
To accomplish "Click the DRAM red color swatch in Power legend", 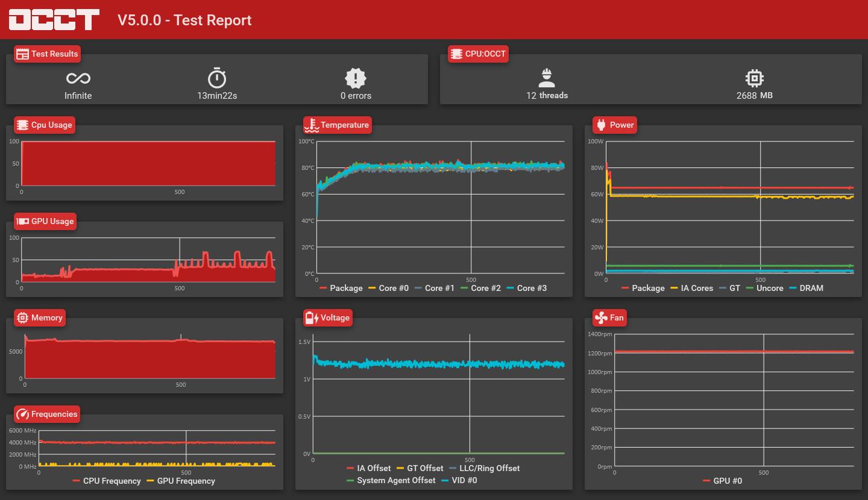I will 793,288.
